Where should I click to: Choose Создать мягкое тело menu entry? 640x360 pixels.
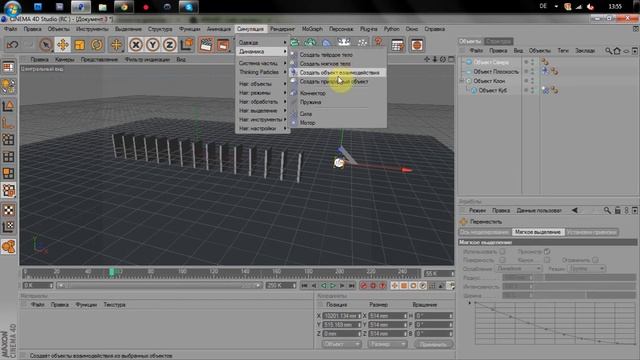coord(325,64)
